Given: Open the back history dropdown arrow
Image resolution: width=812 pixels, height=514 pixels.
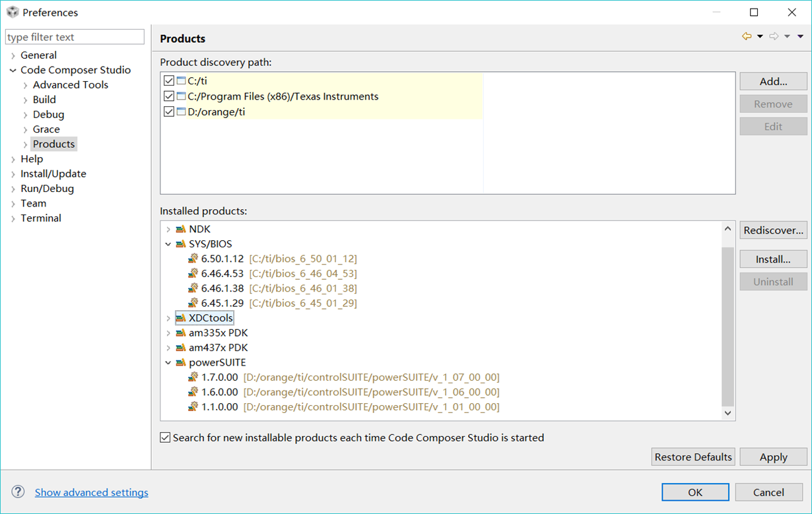Looking at the screenshot, I should pyautogui.click(x=760, y=37).
